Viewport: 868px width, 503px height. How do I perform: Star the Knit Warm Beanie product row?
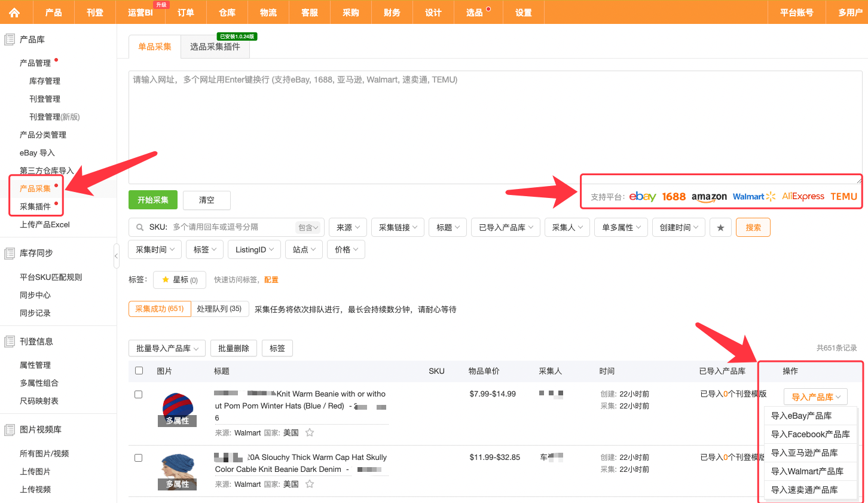[x=310, y=432]
